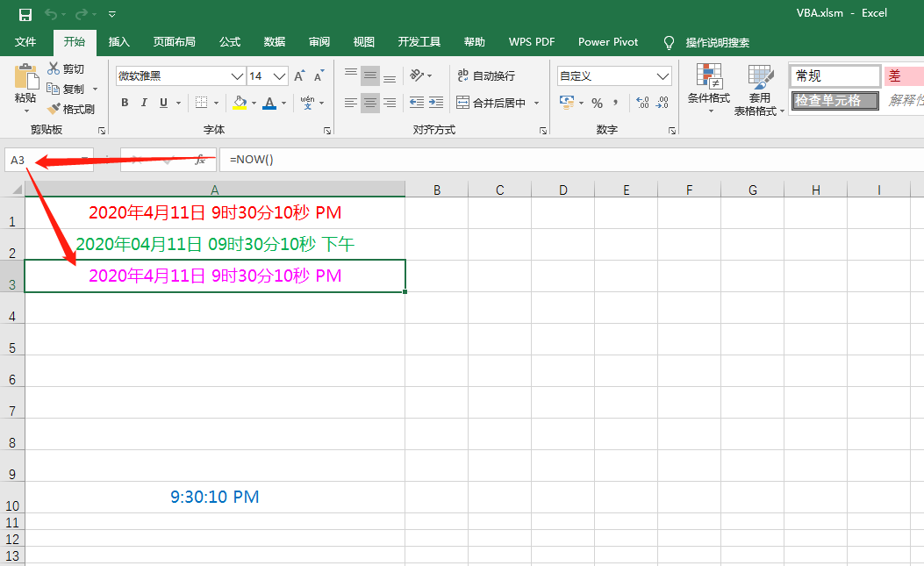Click the formula bar with =NOW()
Image resolution: width=924 pixels, height=566 pixels.
pos(571,160)
